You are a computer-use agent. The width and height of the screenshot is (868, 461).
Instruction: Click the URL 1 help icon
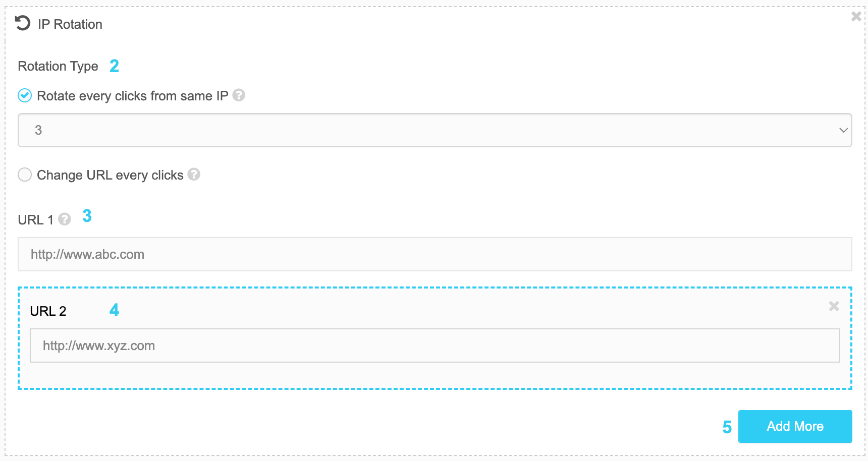[x=65, y=219]
